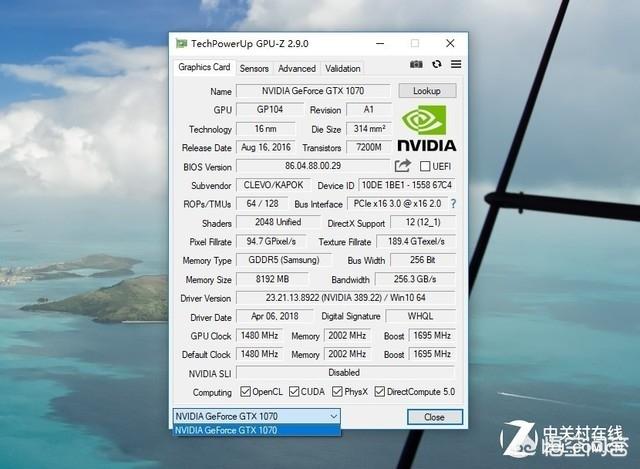Click the NVIDIA SLI value Disabled
Viewport: 640px width, 469px height.
[x=346, y=372]
